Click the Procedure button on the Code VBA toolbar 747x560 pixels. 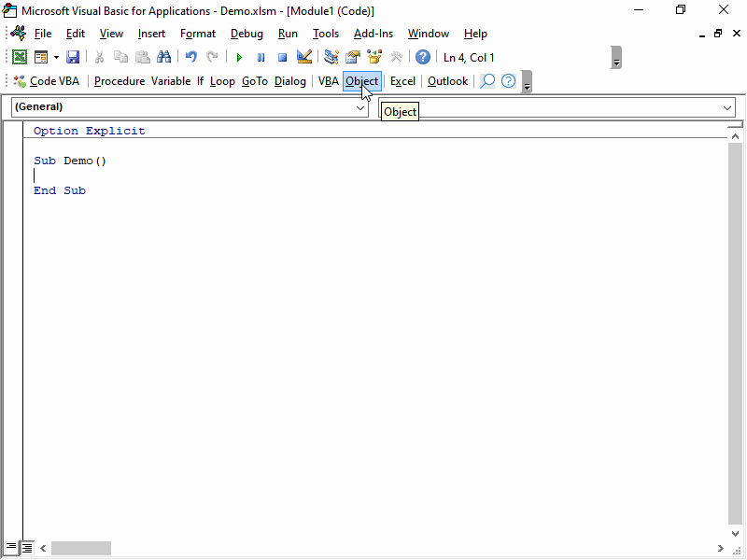click(120, 81)
